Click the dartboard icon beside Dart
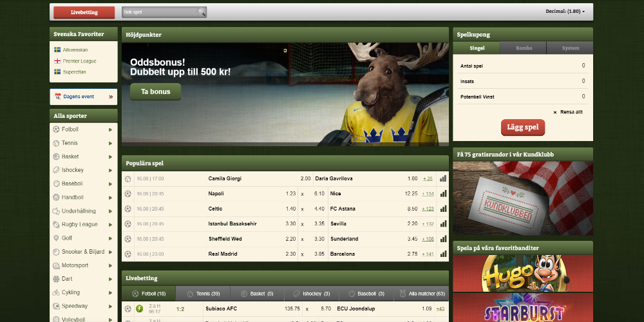This screenshot has height=322, width=644. tap(56, 279)
